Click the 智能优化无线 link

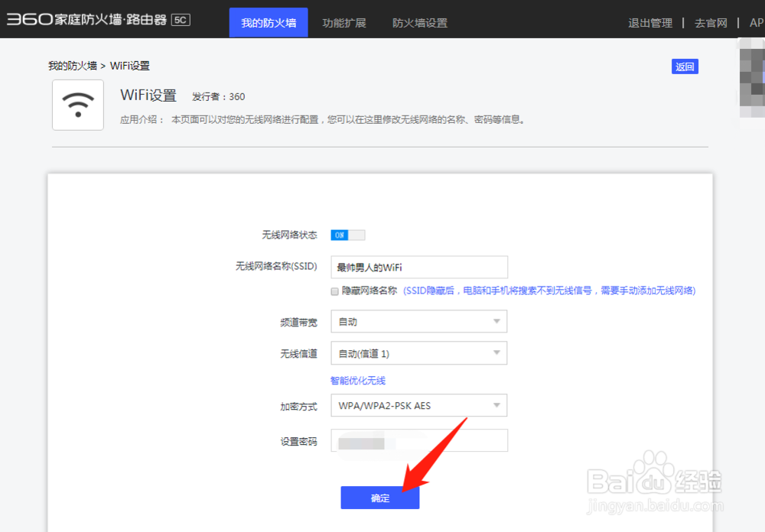tap(356, 380)
